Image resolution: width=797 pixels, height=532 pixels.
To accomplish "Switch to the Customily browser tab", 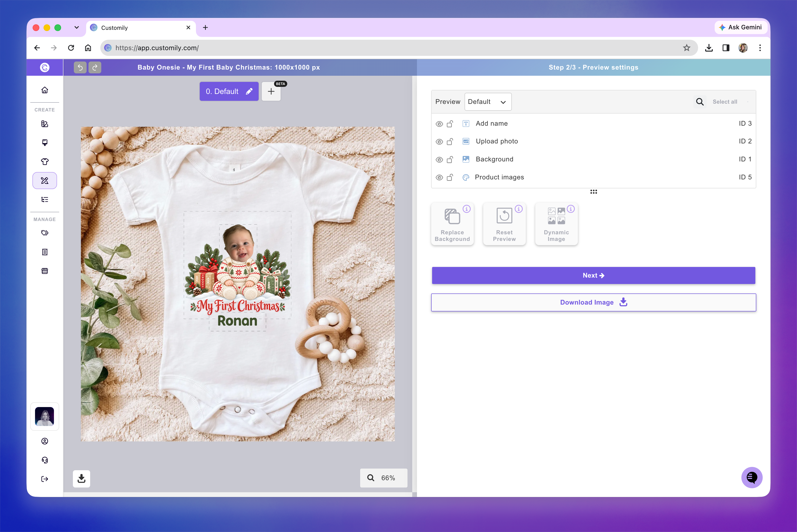I will [x=141, y=28].
